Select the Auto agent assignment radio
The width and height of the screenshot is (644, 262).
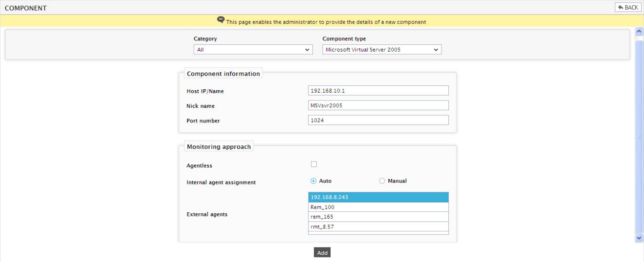pos(314,181)
